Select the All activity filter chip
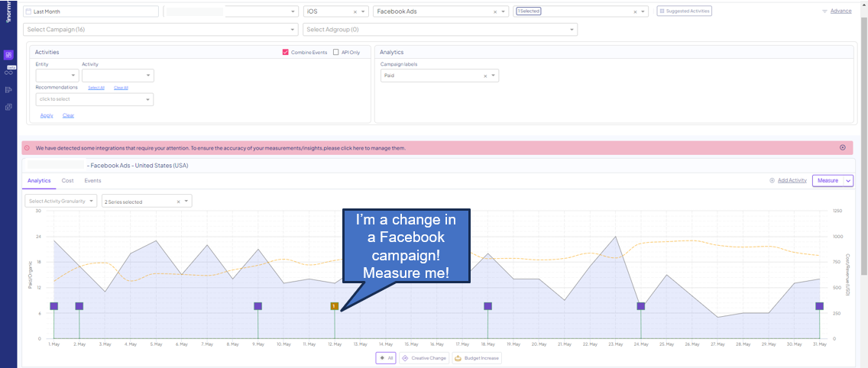 [x=386, y=358]
